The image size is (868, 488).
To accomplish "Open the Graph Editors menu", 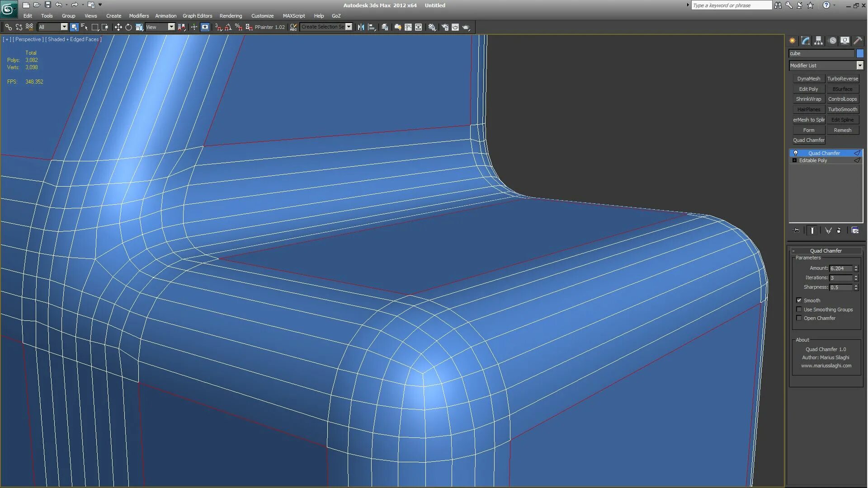I will tap(197, 16).
